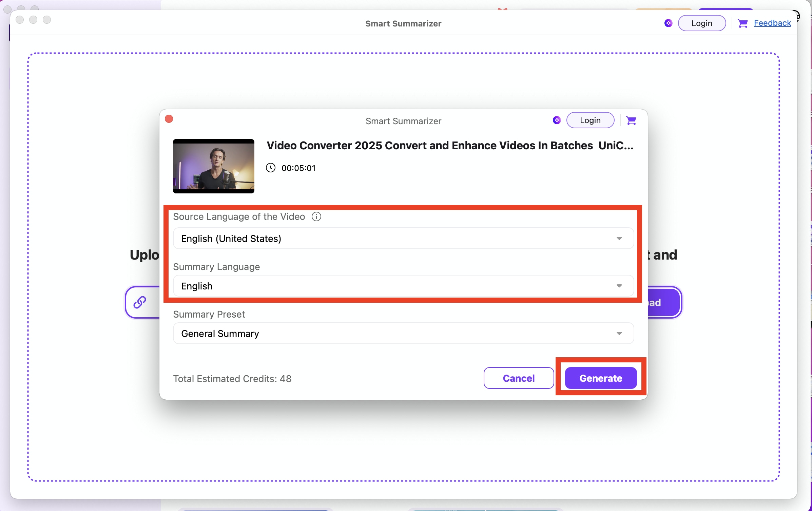Select the link paste icon on the left
The width and height of the screenshot is (812, 511).
(139, 302)
